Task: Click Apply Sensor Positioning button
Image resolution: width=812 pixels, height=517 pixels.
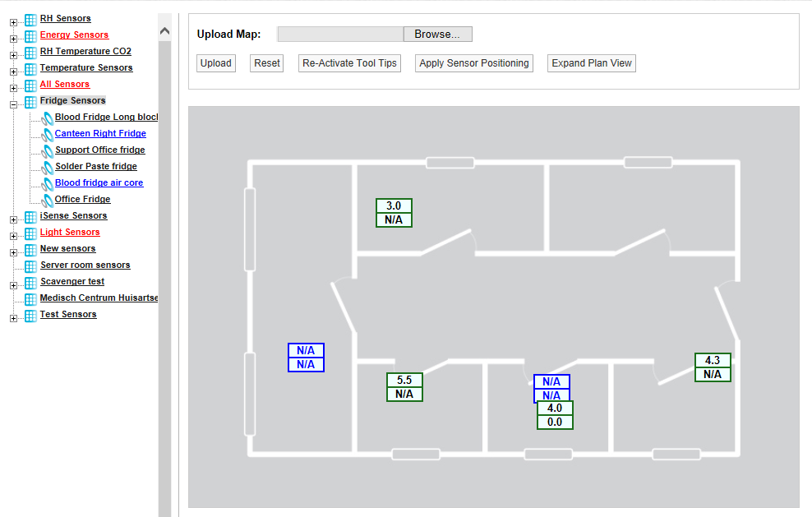Action: pos(474,63)
